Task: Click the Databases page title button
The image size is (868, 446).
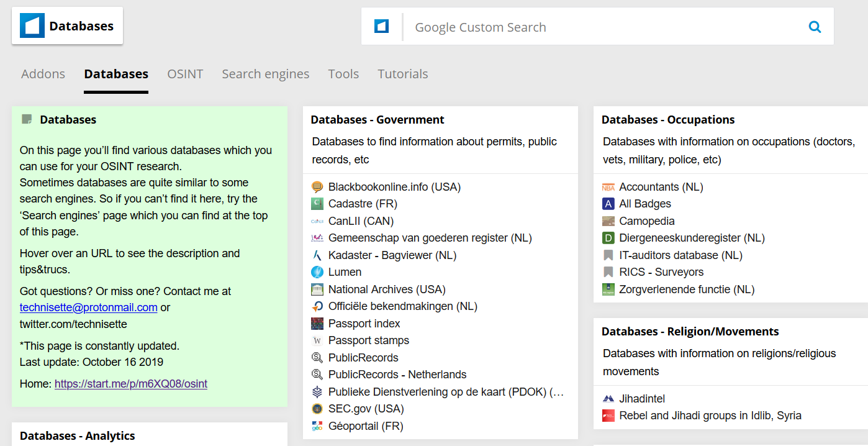Action: 67,25
